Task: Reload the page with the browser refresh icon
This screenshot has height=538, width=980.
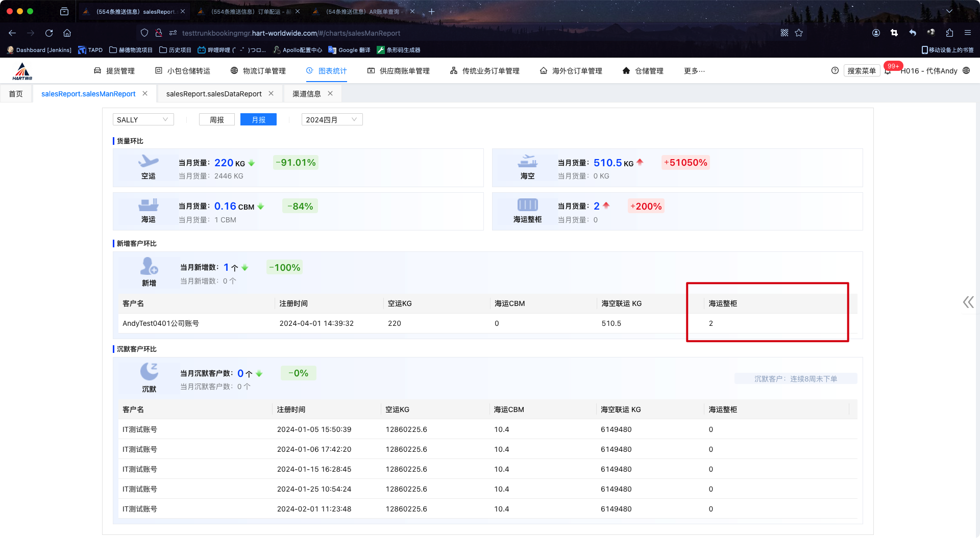Action: click(49, 33)
